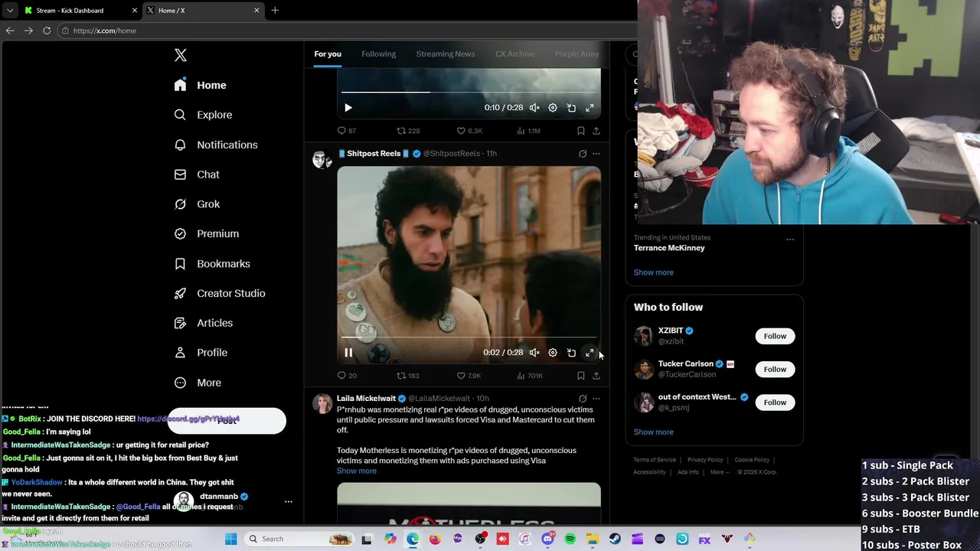Open account menu dots beside dtanmanb
This screenshot has width=980, height=551.
(x=289, y=502)
